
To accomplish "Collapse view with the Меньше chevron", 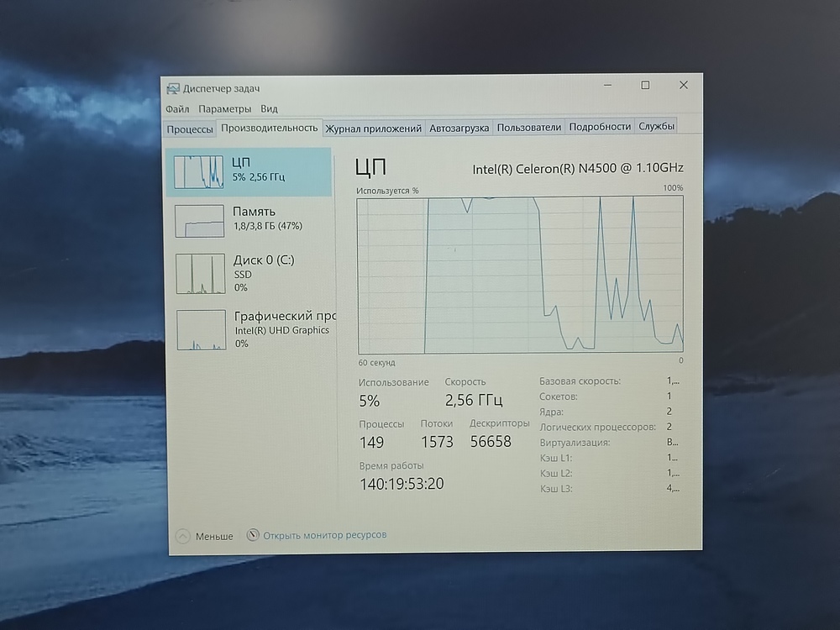I will [x=182, y=536].
